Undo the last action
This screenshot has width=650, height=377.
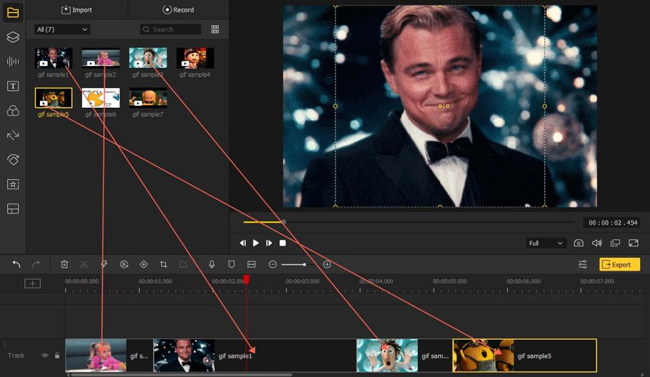pyautogui.click(x=16, y=264)
